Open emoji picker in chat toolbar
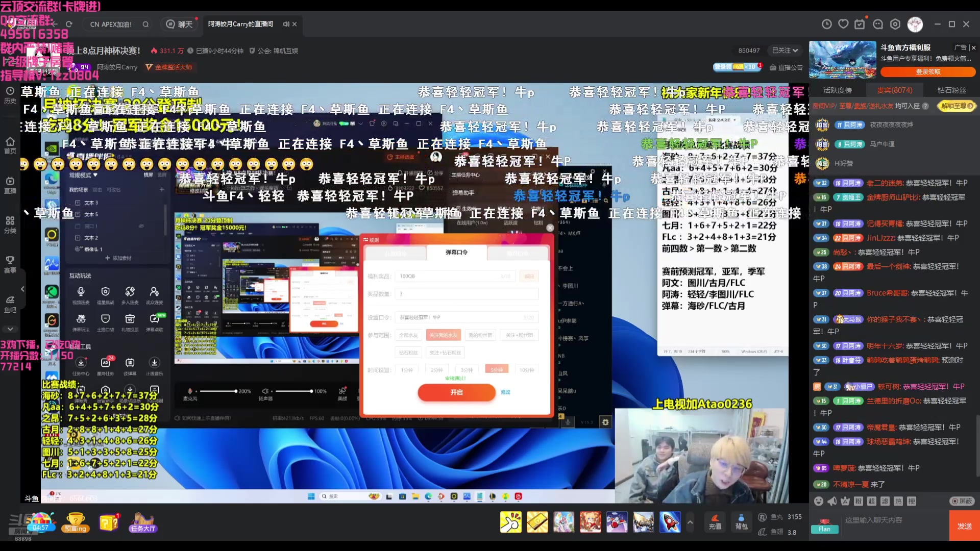Viewport: 980px width, 551px height. (819, 501)
